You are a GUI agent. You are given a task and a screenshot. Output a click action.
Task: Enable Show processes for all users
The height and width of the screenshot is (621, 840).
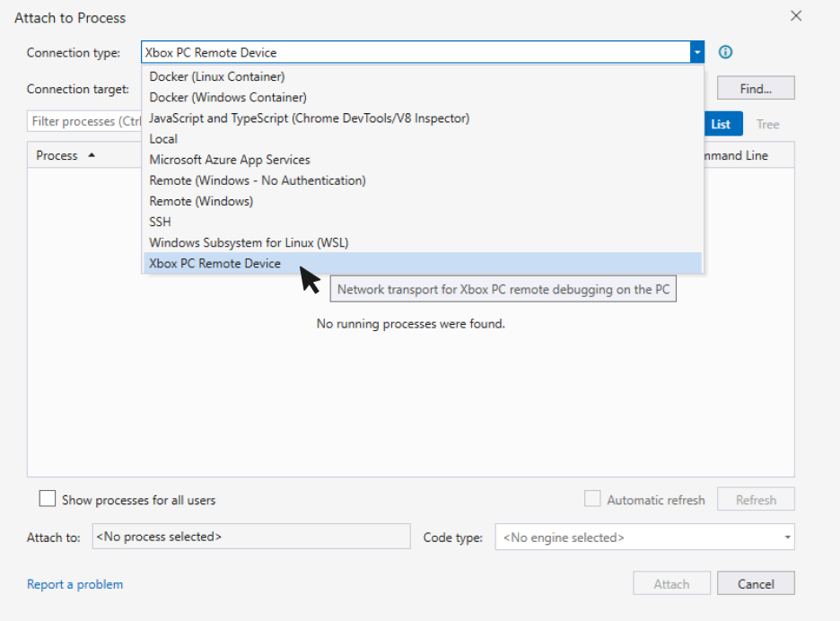click(x=48, y=499)
